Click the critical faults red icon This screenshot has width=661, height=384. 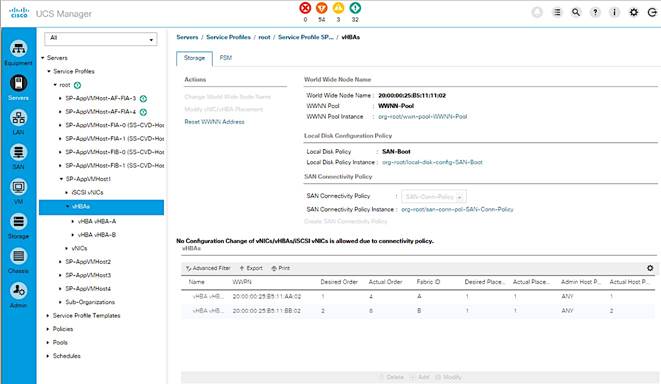pyautogui.click(x=305, y=8)
